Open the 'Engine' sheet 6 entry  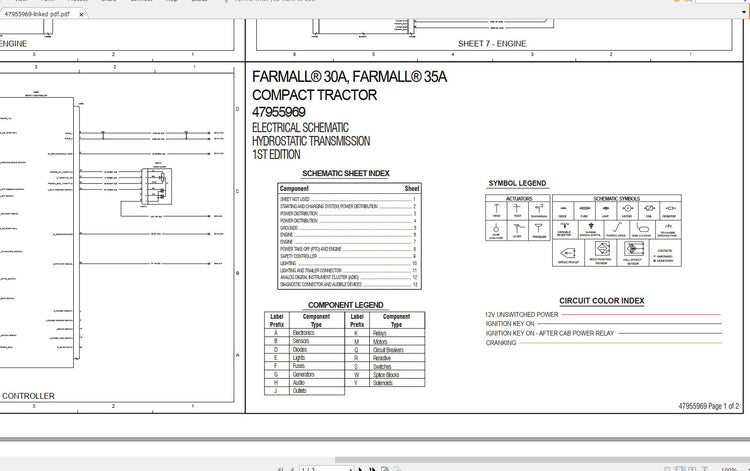(348, 235)
